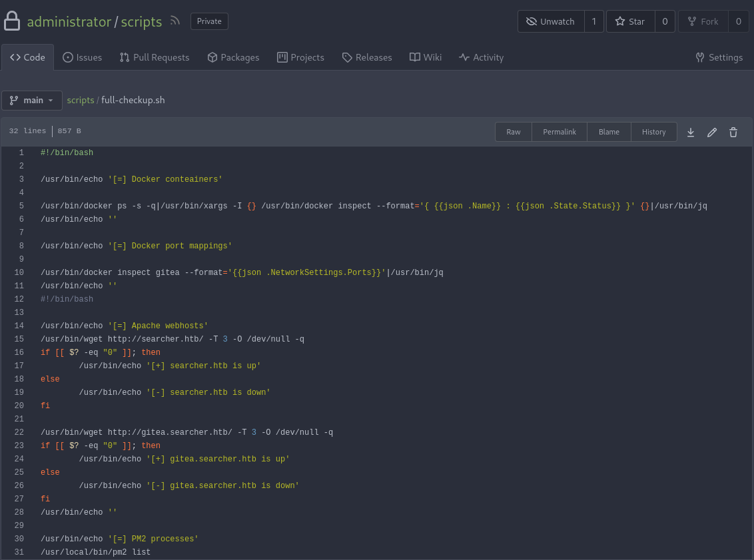Star the scripts repository
The width and height of the screenshot is (754, 560).
(x=630, y=21)
